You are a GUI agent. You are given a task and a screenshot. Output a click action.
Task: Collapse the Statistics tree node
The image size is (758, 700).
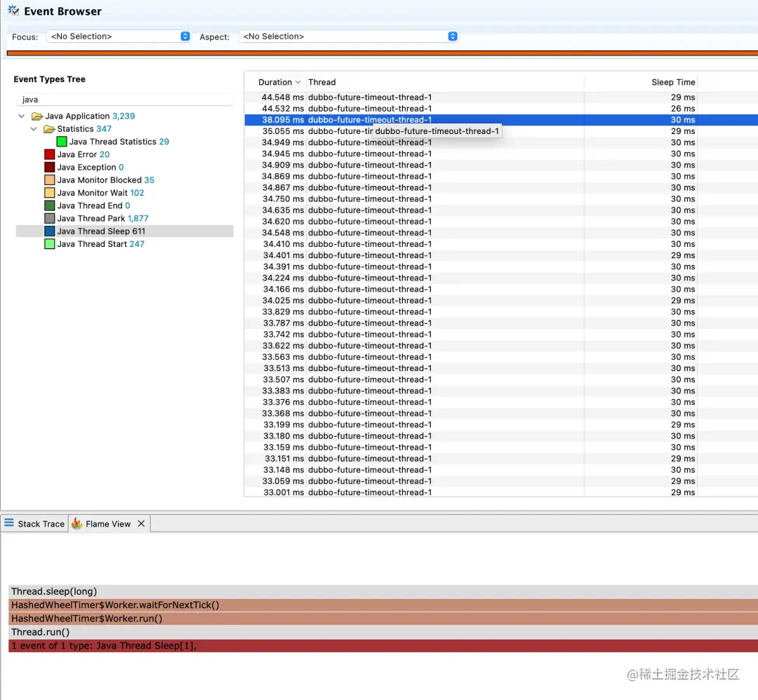[34, 129]
